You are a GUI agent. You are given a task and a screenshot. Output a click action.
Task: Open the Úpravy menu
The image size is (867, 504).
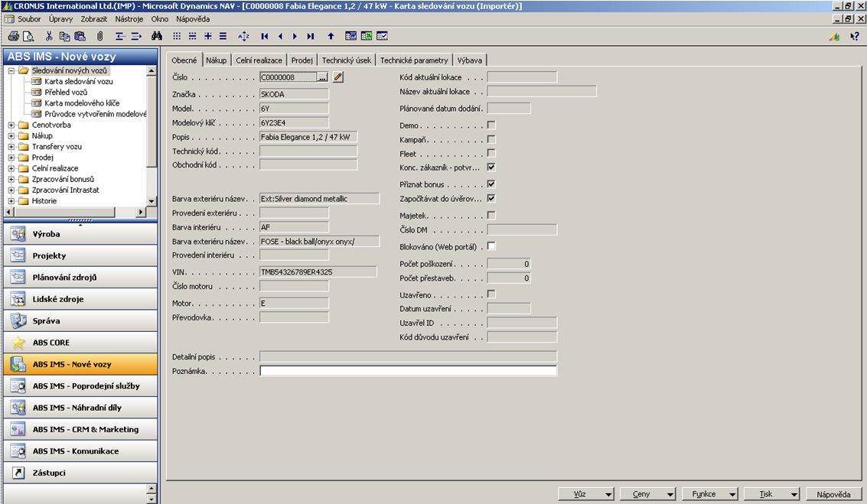coord(60,19)
